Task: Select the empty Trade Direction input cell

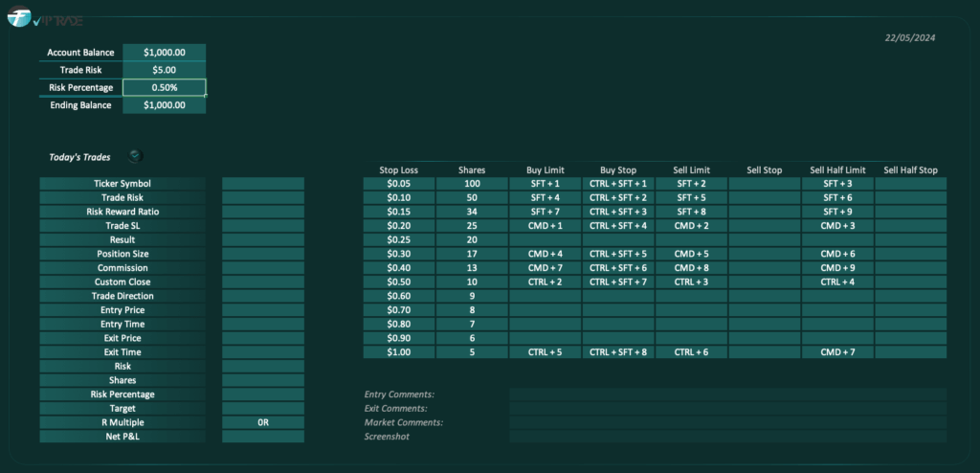Action: tap(262, 296)
